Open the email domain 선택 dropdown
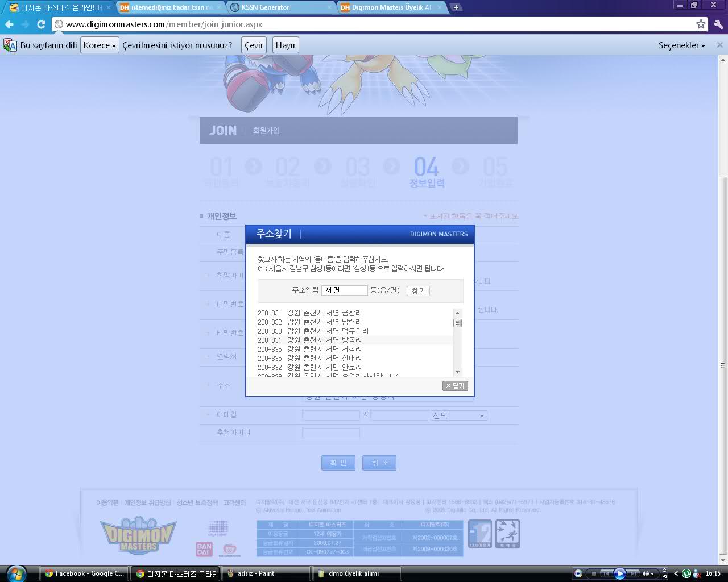This screenshot has height=582, width=728. point(459,415)
